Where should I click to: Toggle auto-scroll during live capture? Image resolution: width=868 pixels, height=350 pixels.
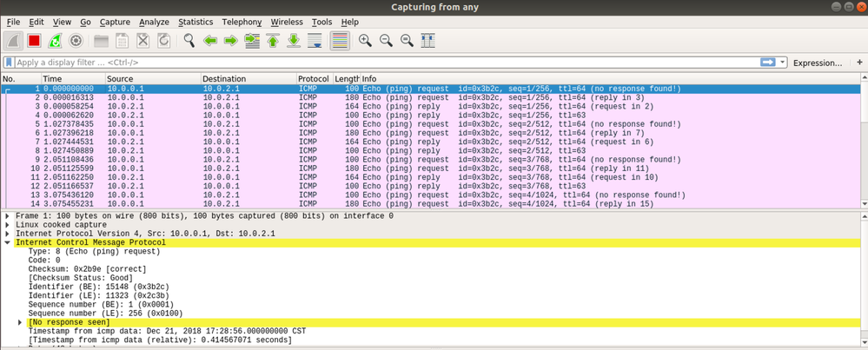(315, 40)
